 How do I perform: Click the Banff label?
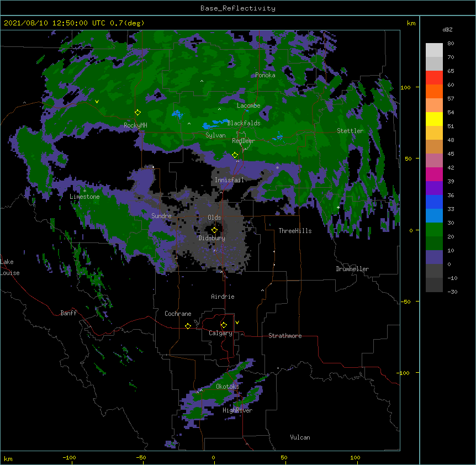68,313
